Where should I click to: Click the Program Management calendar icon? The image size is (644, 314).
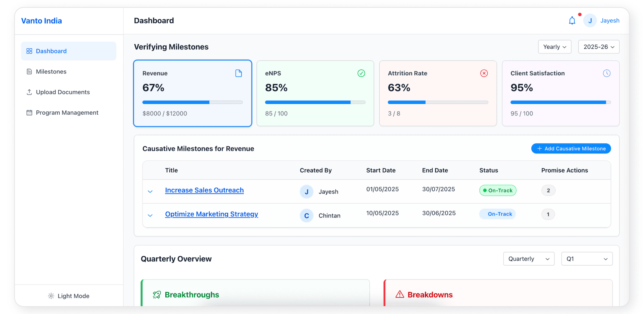(x=29, y=113)
